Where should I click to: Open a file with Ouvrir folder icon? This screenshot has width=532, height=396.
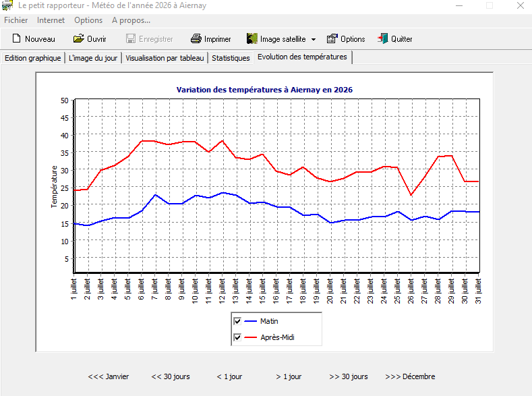pyautogui.click(x=78, y=38)
